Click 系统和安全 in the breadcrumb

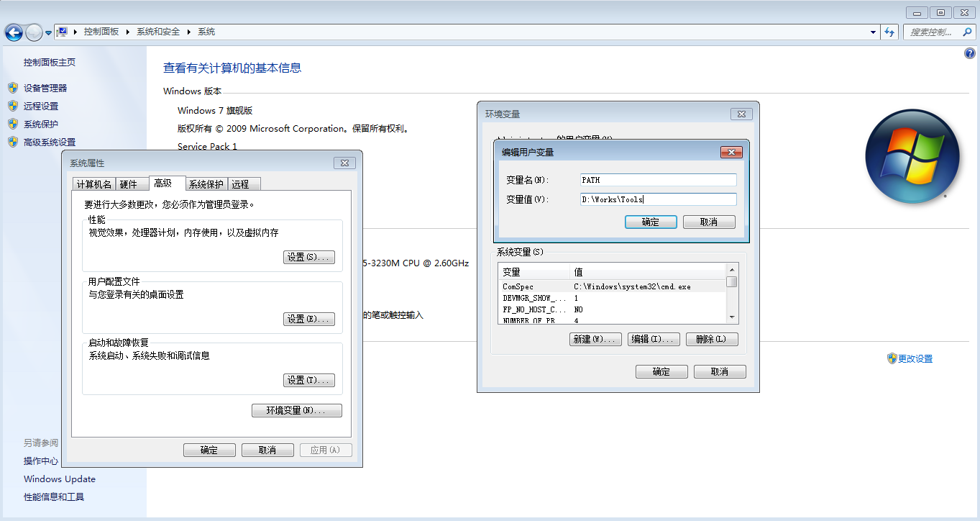coord(158,32)
